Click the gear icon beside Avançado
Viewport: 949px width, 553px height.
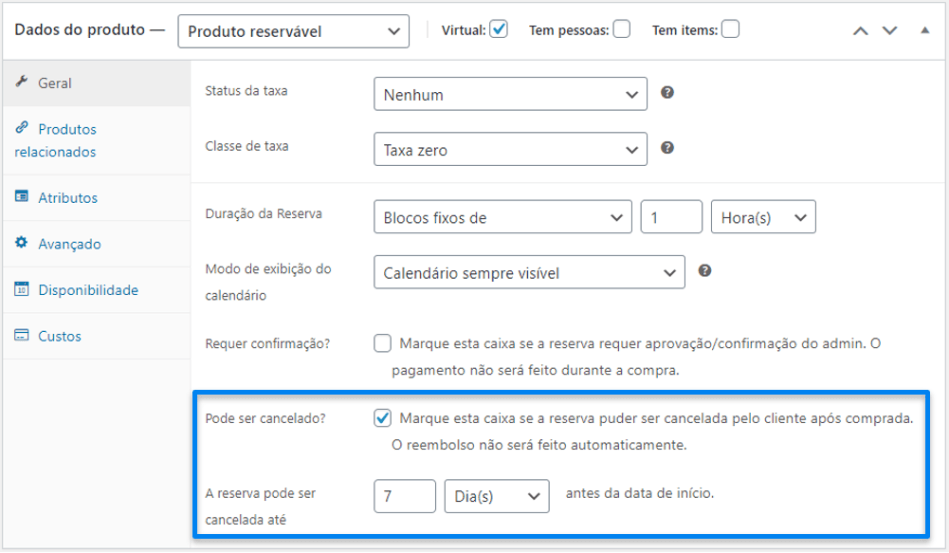click(21, 243)
